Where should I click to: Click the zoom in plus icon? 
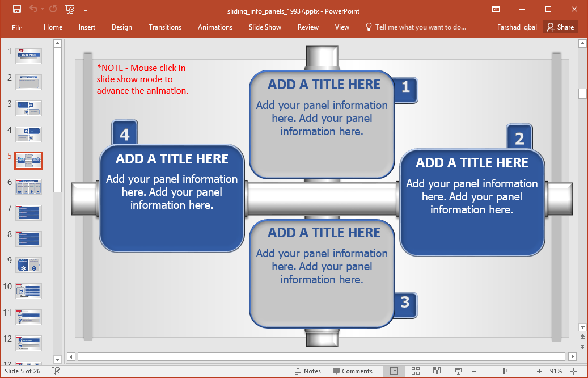[x=539, y=371]
